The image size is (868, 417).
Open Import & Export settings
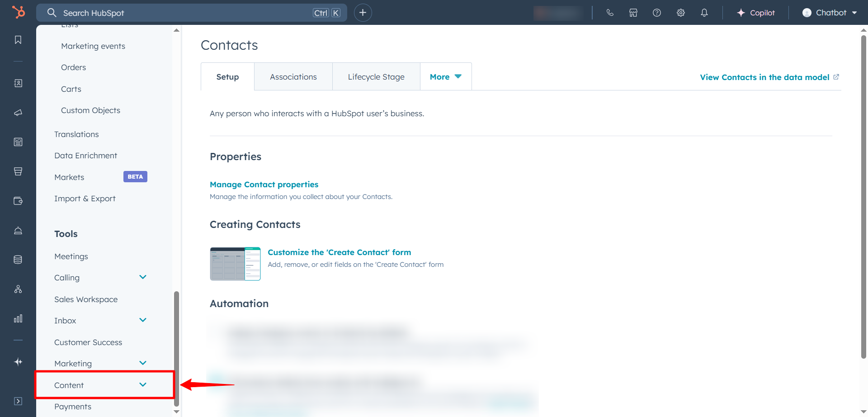pyautogui.click(x=85, y=199)
